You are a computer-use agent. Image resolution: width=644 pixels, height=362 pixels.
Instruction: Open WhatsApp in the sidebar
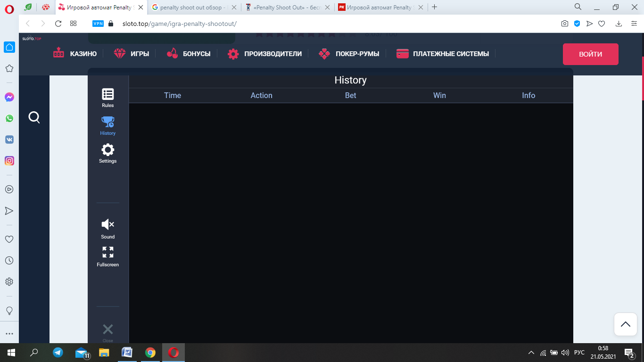pyautogui.click(x=9, y=118)
